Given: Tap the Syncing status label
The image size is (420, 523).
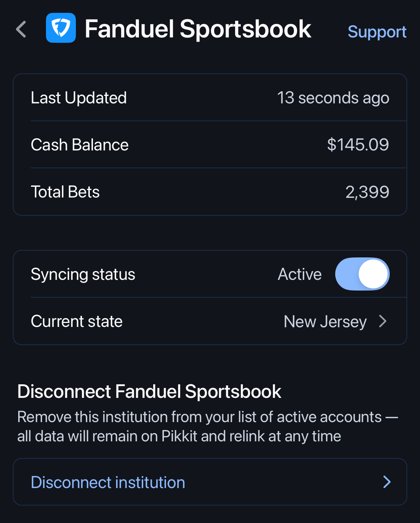Looking at the screenshot, I should pos(83,274).
